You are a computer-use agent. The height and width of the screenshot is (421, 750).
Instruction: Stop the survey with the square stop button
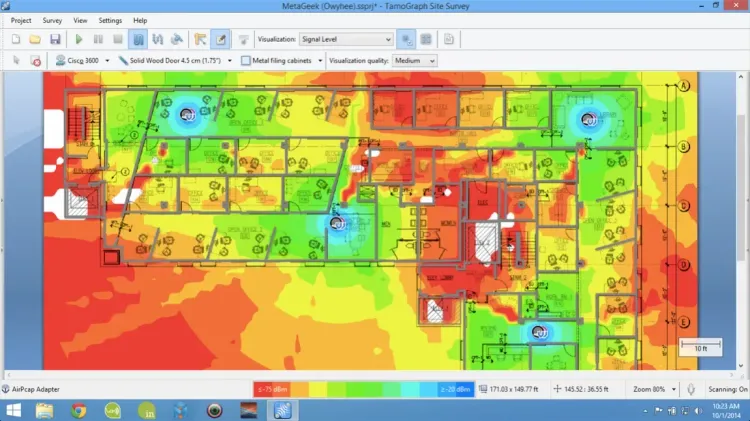pos(118,39)
